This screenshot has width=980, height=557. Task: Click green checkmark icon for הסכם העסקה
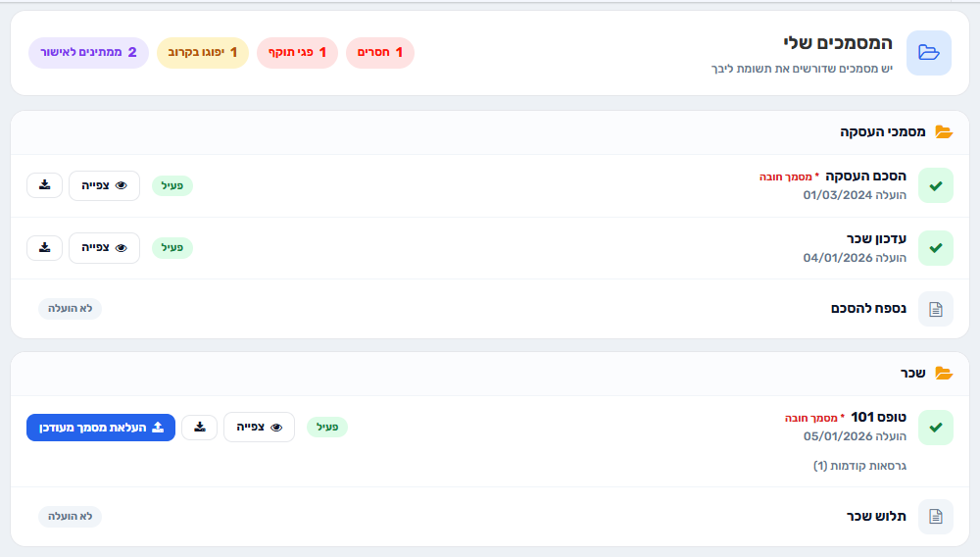tap(936, 185)
